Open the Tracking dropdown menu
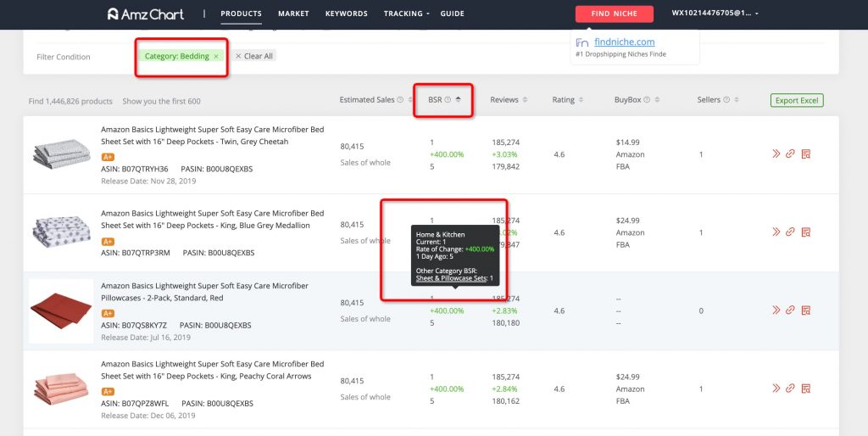This screenshot has width=868, height=436. (407, 14)
